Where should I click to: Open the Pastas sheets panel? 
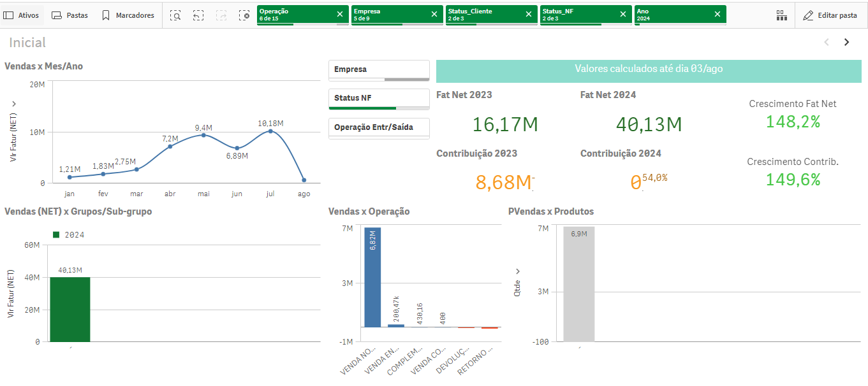tap(70, 15)
